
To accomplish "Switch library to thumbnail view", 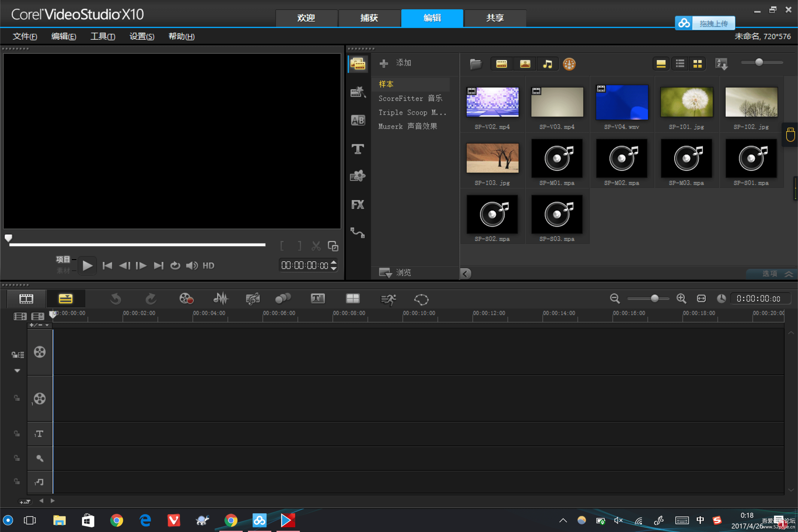I will (x=698, y=64).
